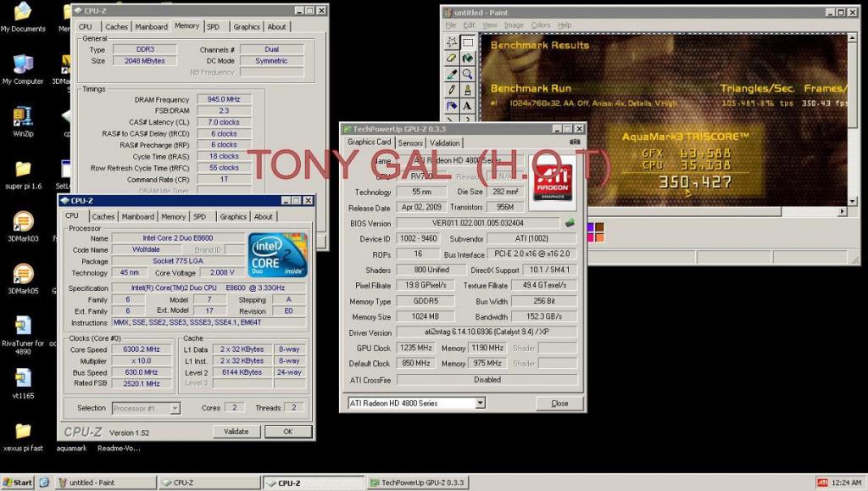Open the Graphics Card tab in GPU-Z
Viewport: 868px width, 491px height.
369,142
